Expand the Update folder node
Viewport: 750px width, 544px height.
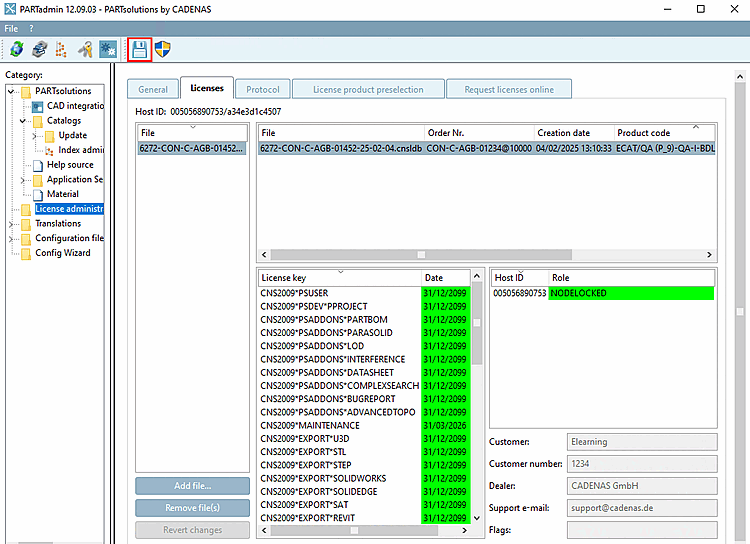tap(35, 136)
